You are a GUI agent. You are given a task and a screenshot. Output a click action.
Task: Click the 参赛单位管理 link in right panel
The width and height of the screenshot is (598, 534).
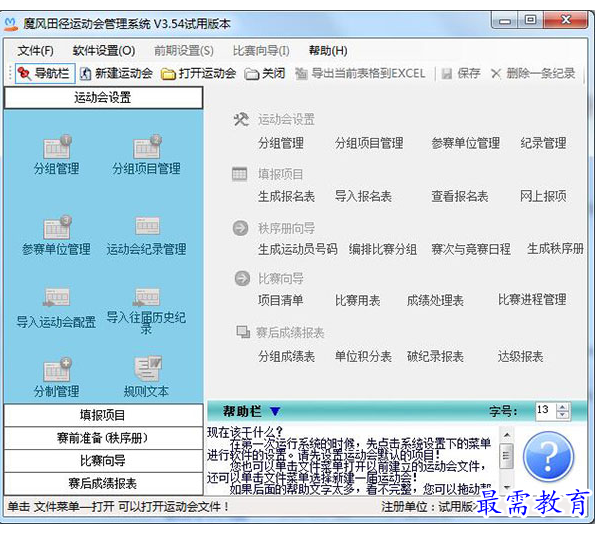click(466, 143)
